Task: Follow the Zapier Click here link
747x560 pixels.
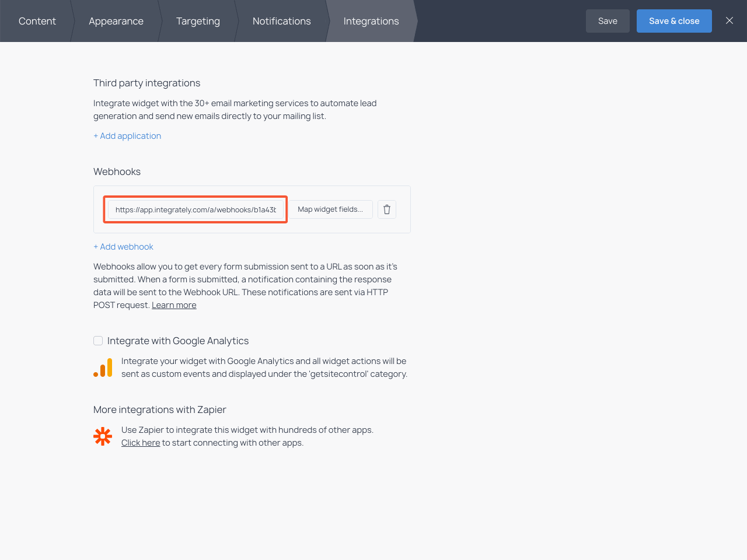Action: (141, 443)
